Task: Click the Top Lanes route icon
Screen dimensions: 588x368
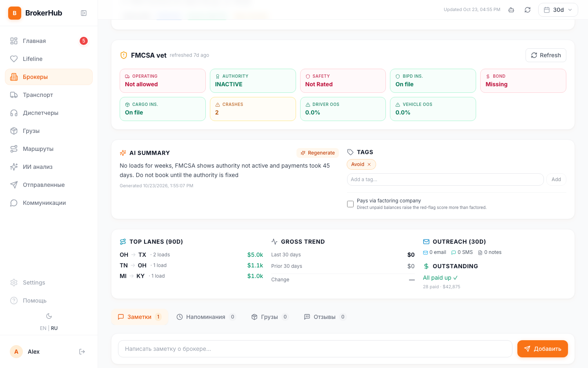Action: coord(123,242)
